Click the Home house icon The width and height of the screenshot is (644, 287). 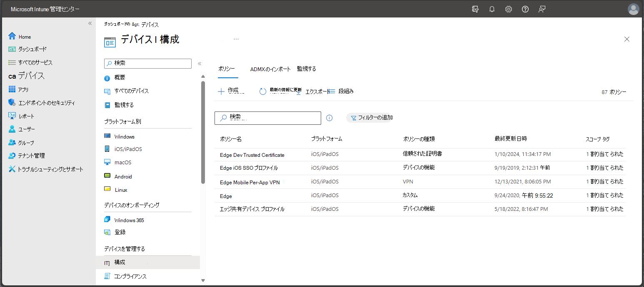(x=12, y=36)
